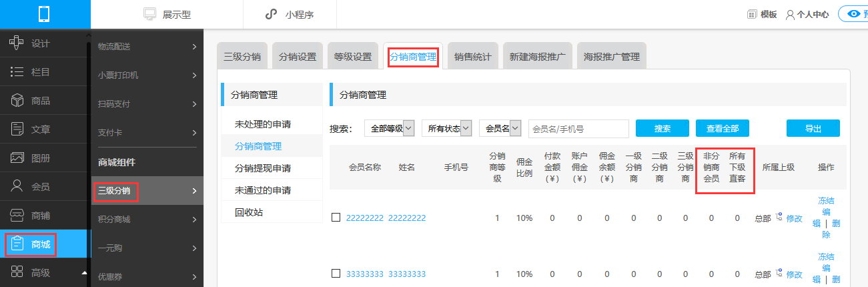Click the 搜索 search button
This screenshot has height=287, width=868.
coord(662,128)
